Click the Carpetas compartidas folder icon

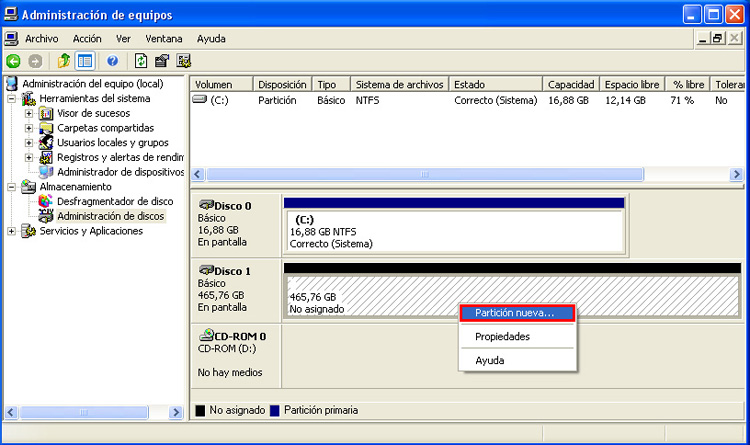pyautogui.click(x=46, y=128)
